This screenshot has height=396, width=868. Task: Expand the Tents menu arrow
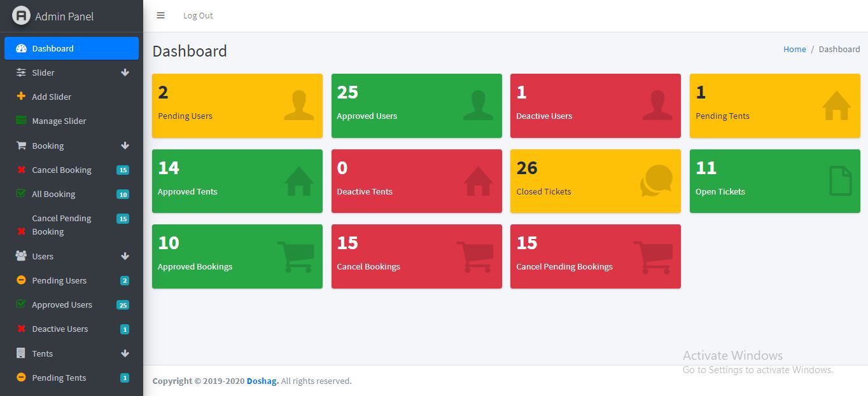pos(125,353)
